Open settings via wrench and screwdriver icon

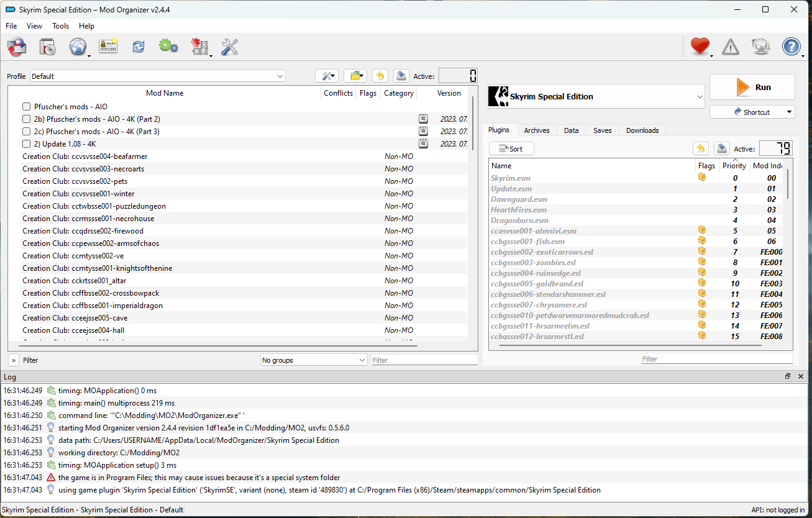click(230, 47)
